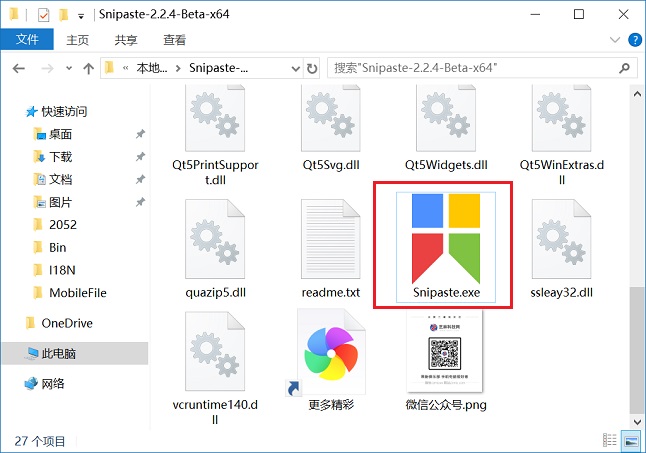Open the address bar history dropdown
This screenshot has width=646, height=453.
(295, 68)
